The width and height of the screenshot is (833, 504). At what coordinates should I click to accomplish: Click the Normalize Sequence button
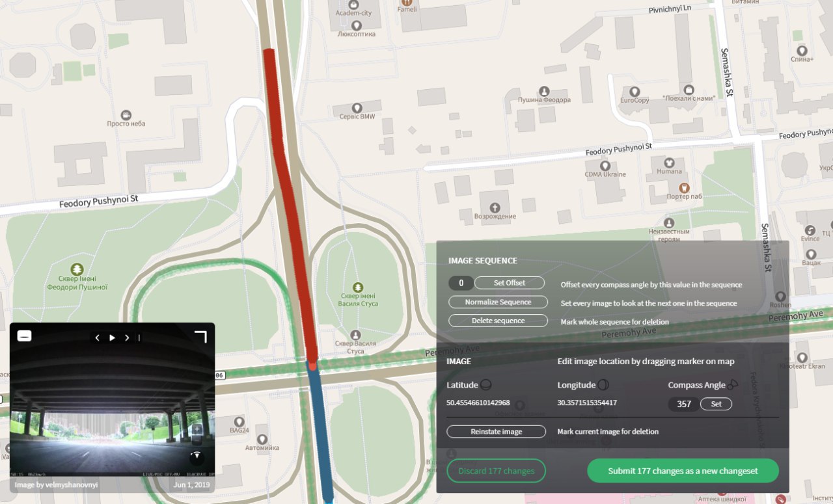tap(498, 302)
